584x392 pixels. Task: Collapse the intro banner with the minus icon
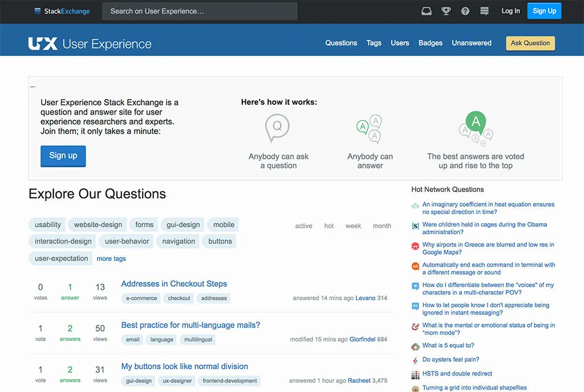point(33,87)
